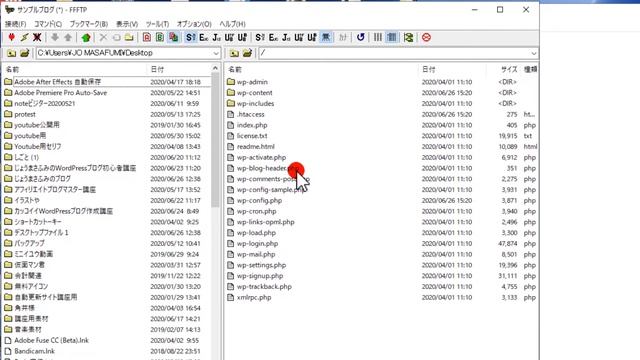Select the .htaccess file
This screenshot has width=640, height=360.
(250, 114)
